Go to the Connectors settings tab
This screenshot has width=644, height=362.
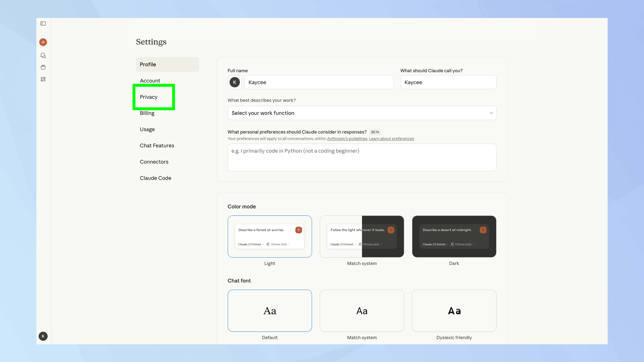[x=154, y=162]
